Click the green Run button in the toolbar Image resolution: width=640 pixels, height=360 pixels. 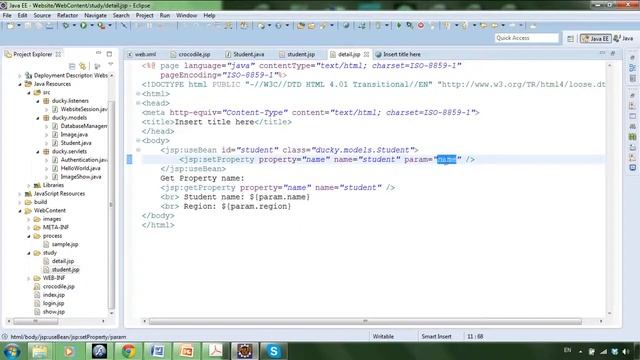point(83,26)
